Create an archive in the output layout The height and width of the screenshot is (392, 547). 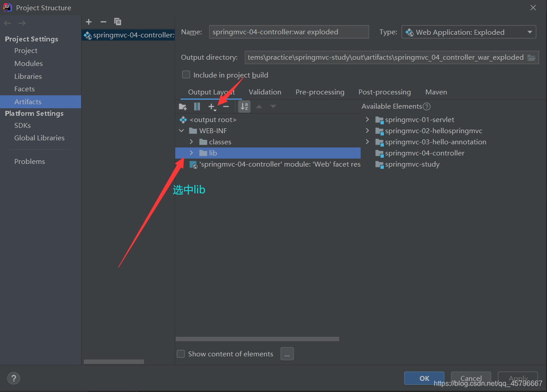[197, 106]
